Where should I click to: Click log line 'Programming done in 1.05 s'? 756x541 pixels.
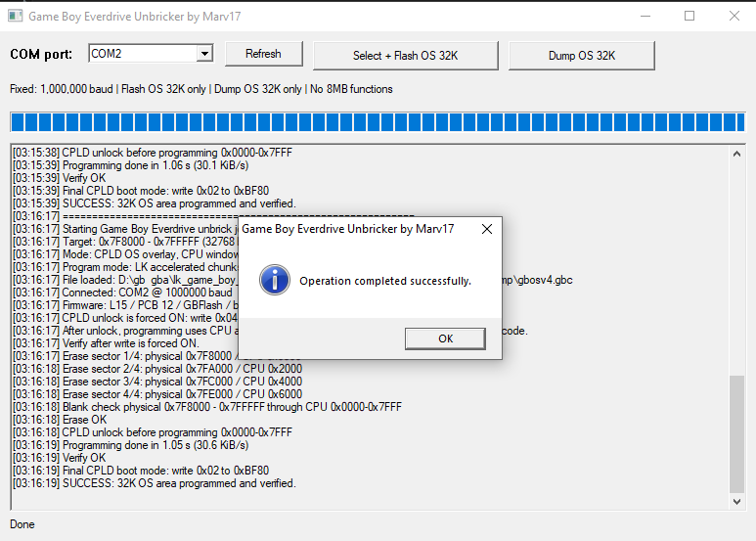point(131,445)
